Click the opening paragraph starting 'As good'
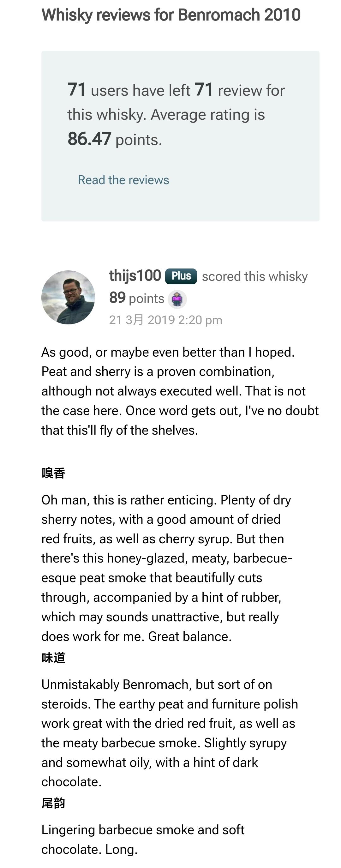 click(180, 391)
